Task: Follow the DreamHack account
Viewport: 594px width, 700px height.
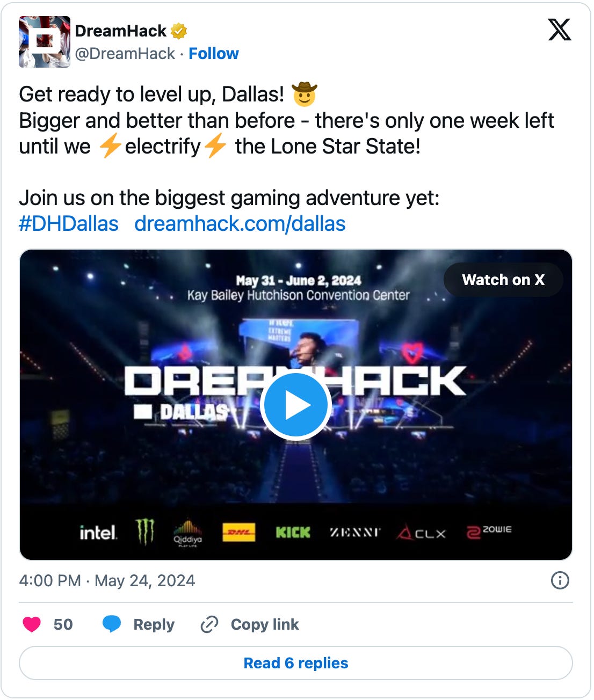Action: [214, 54]
